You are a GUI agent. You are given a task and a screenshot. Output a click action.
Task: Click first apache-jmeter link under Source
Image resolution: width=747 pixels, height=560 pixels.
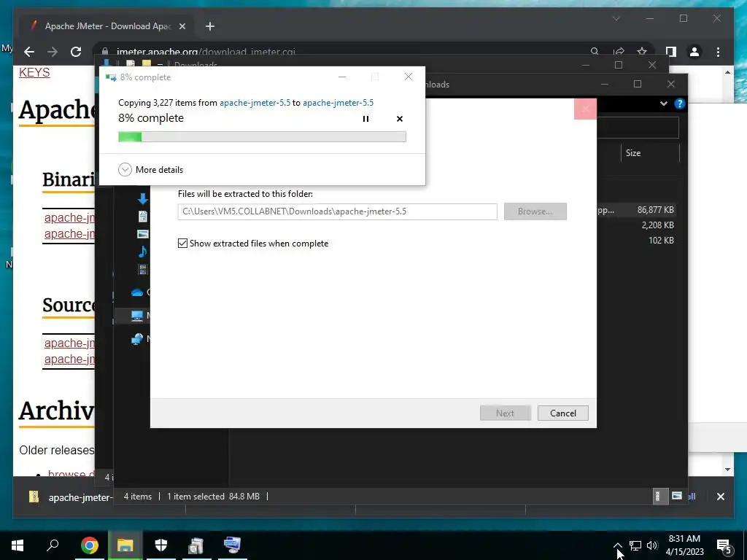[69, 343]
